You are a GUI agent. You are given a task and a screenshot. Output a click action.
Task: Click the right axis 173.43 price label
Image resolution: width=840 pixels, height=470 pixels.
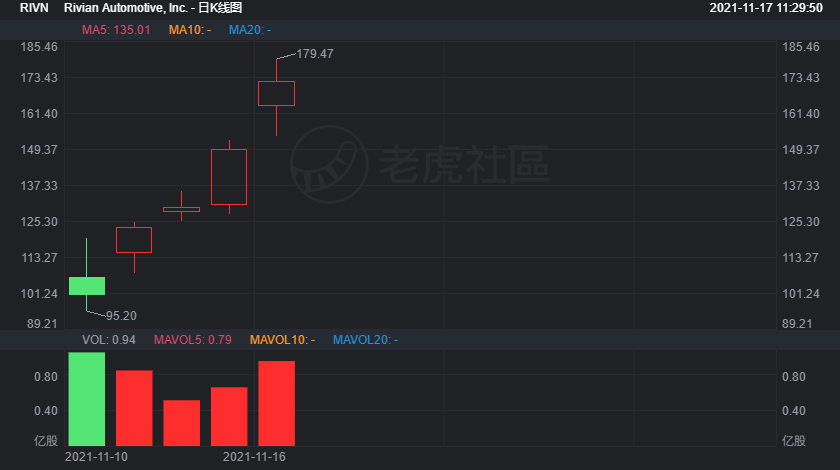[x=801, y=78]
